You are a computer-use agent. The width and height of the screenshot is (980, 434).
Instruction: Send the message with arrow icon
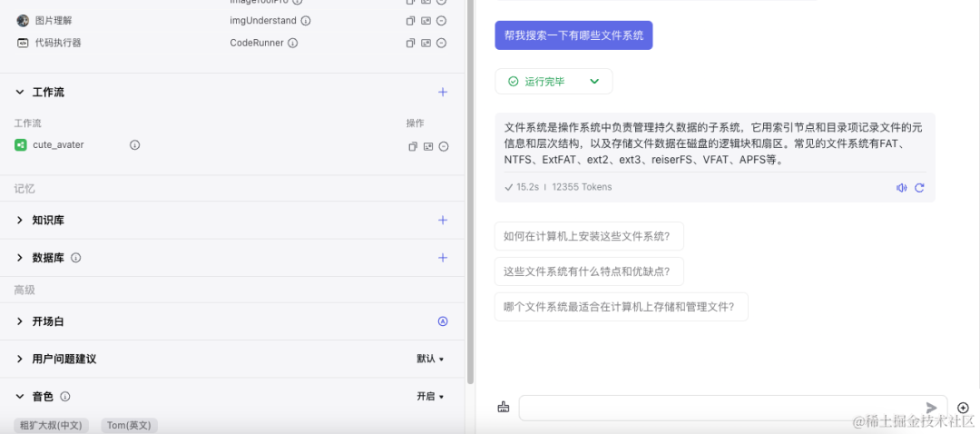931,408
